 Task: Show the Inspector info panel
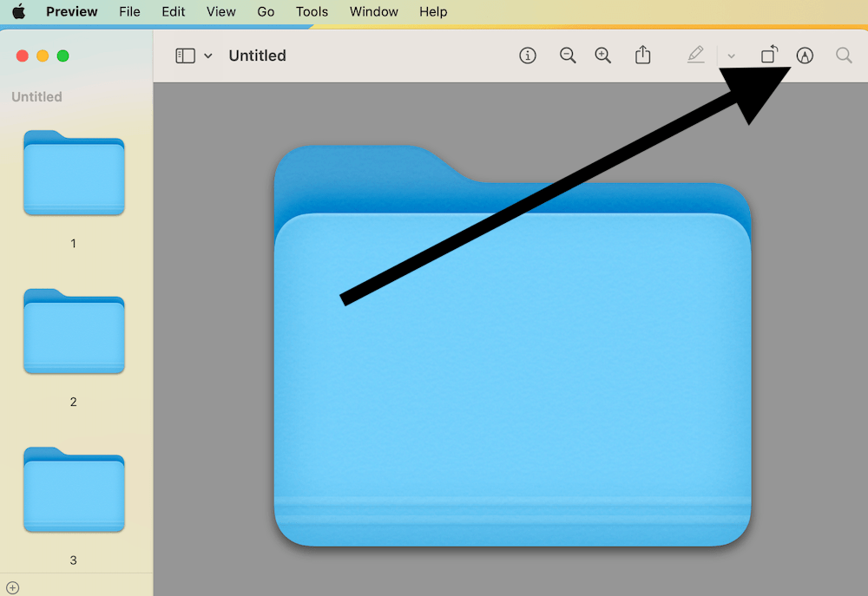tap(528, 56)
